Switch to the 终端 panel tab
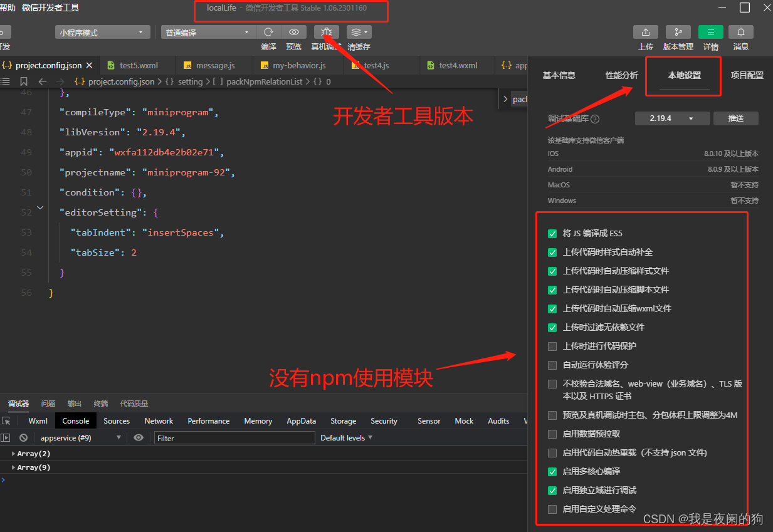 click(101, 404)
